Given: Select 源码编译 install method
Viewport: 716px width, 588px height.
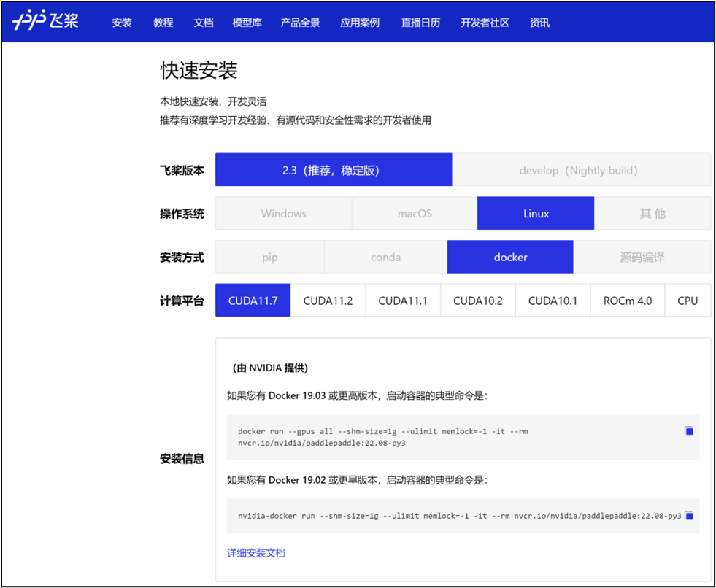Looking at the screenshot, I should pyautogui.click(x=642, y=257).
